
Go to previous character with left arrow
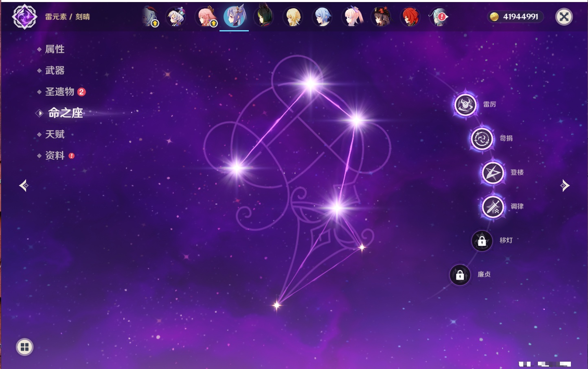[x=24, y=186]
